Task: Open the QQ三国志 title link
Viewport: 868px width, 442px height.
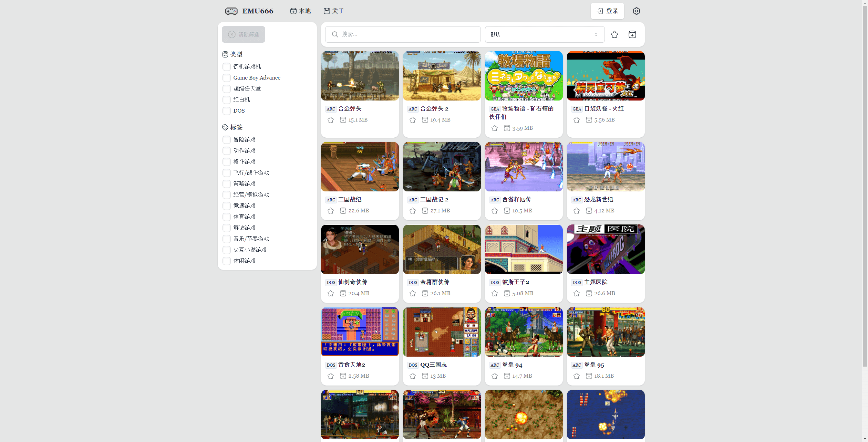Action: (433, 365)
